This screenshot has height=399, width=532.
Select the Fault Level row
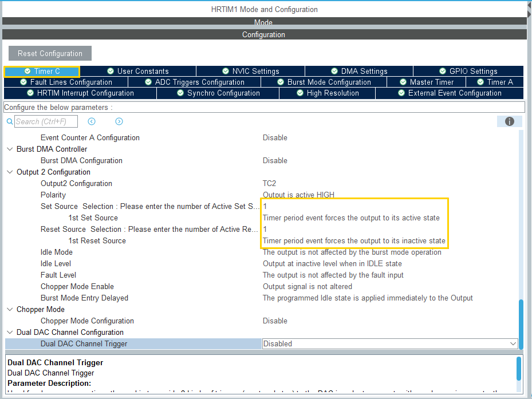click(261, 275)
